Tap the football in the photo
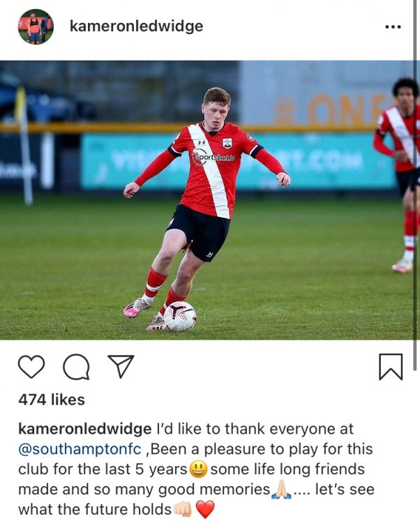This screenshot has width=420, height=523. pos(180,317)
